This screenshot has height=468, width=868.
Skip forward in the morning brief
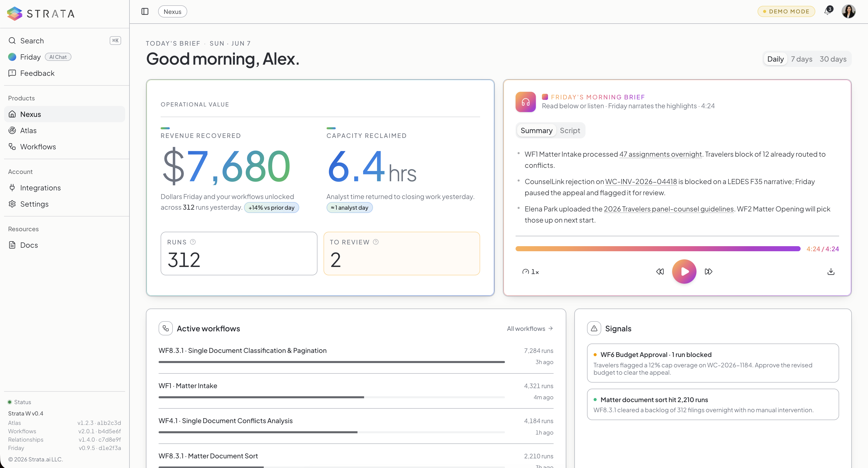[708, 272]
